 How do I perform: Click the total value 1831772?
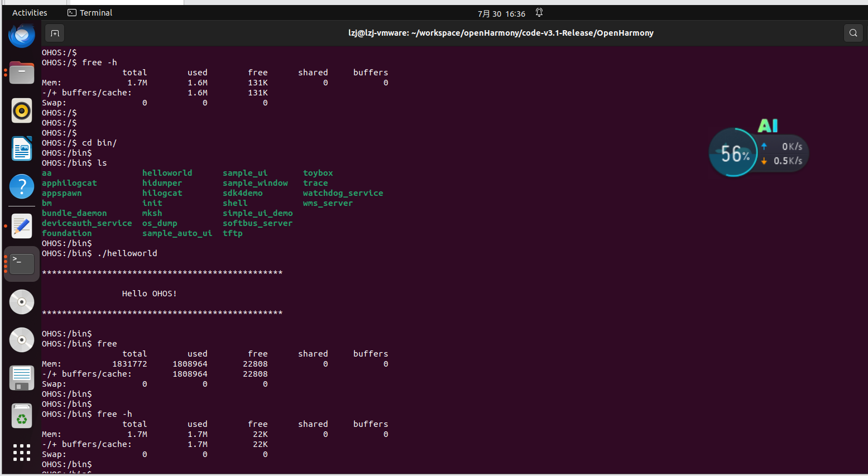pyautogui.click(x=130, y=364)
